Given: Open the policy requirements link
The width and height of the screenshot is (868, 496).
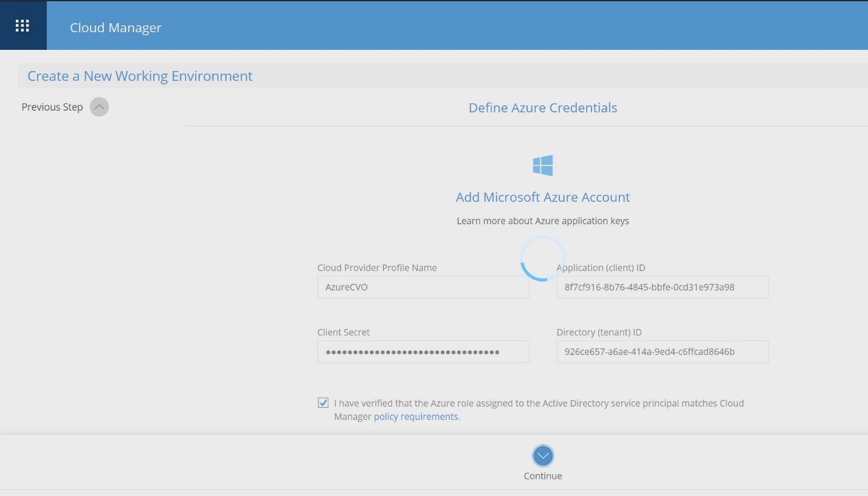Looking at the screenshot, I should (x=416, y=416).
